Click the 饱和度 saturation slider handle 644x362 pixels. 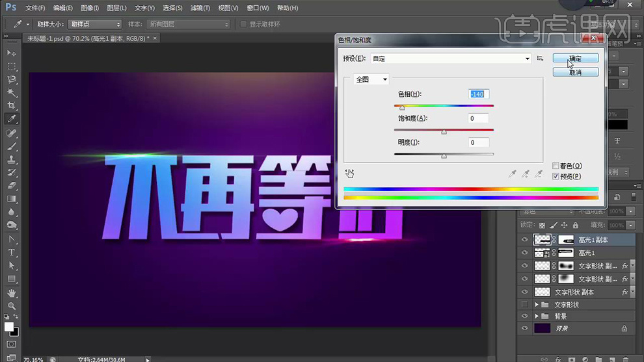click(x=444, y=132)
